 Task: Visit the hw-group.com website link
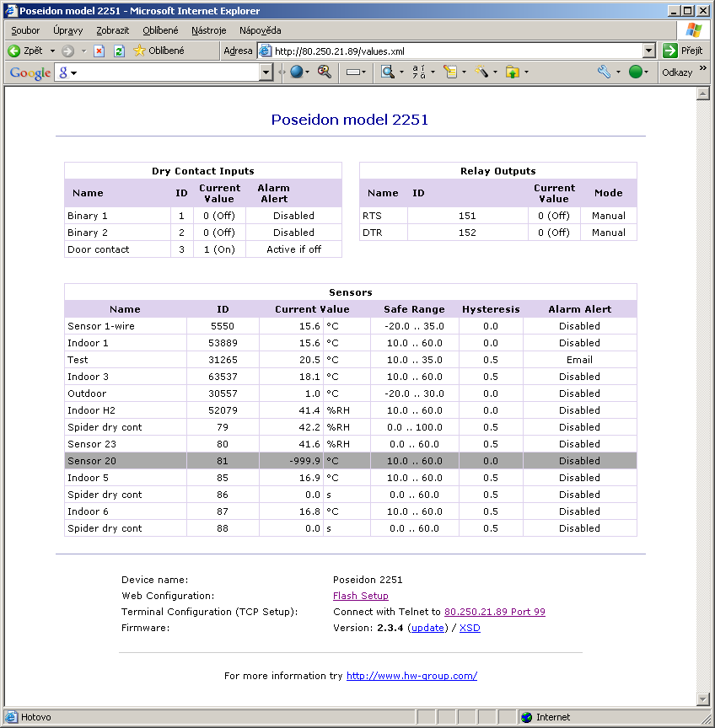point(411,676)
